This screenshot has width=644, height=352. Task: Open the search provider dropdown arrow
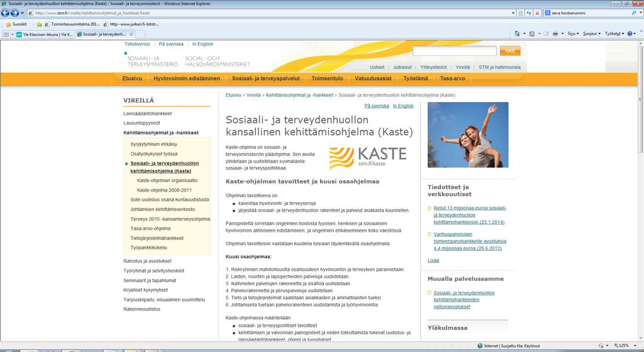[640, 13]
